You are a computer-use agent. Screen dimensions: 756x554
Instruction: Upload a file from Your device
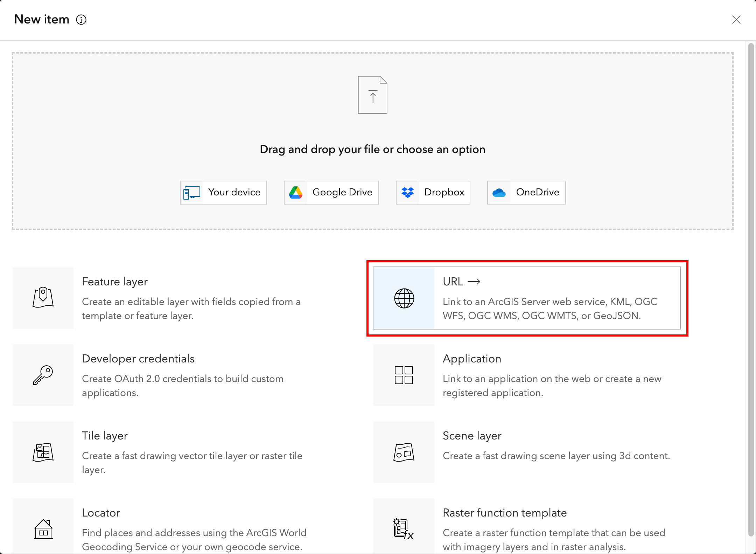223,192
